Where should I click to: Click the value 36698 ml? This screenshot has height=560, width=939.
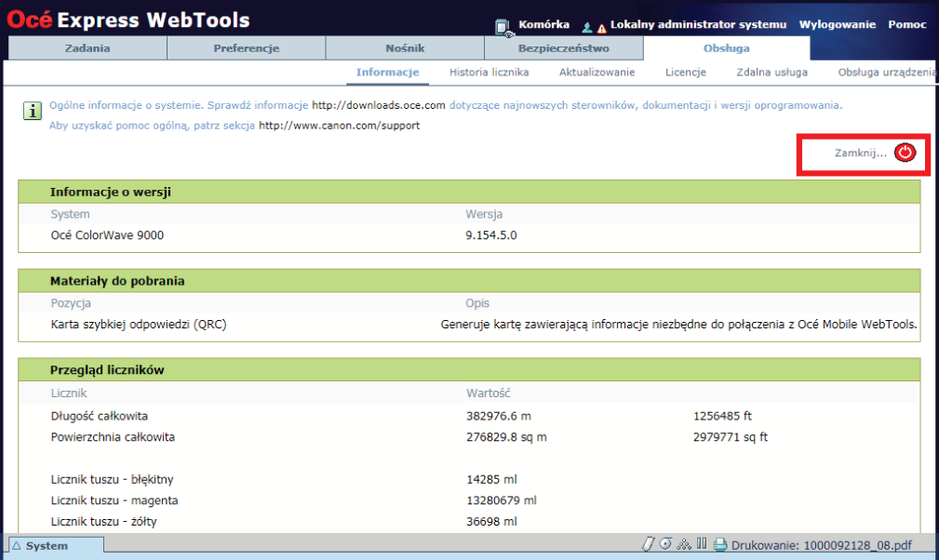tap(491, 522)
